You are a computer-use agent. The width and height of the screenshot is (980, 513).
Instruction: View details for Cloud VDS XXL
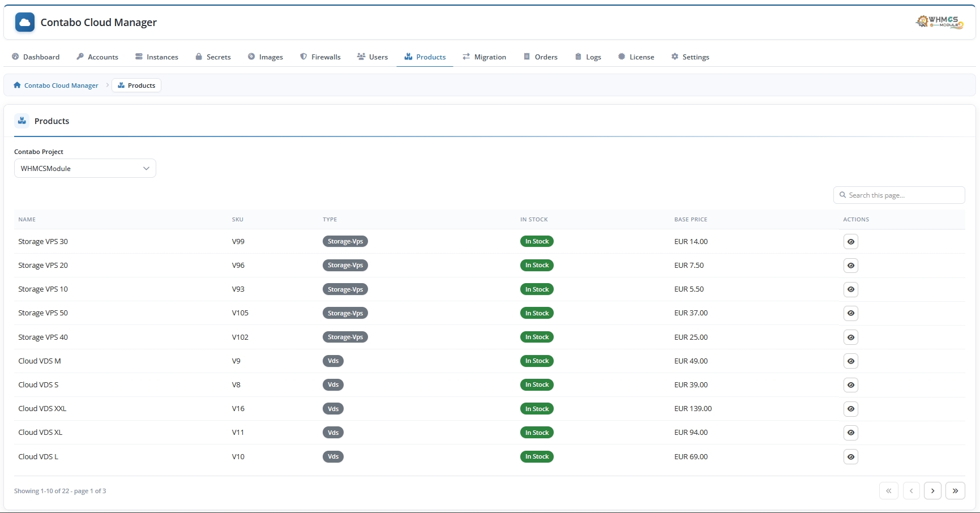851,409
